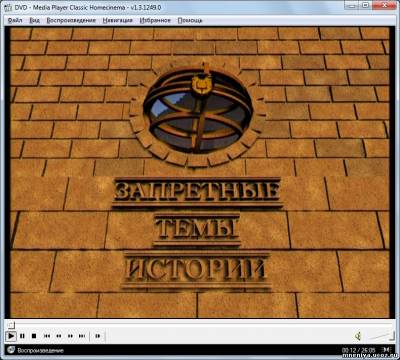Viewport: 400px width, 360px height.
Task: Open the Избранное menu
Action: tap(155, 20)
